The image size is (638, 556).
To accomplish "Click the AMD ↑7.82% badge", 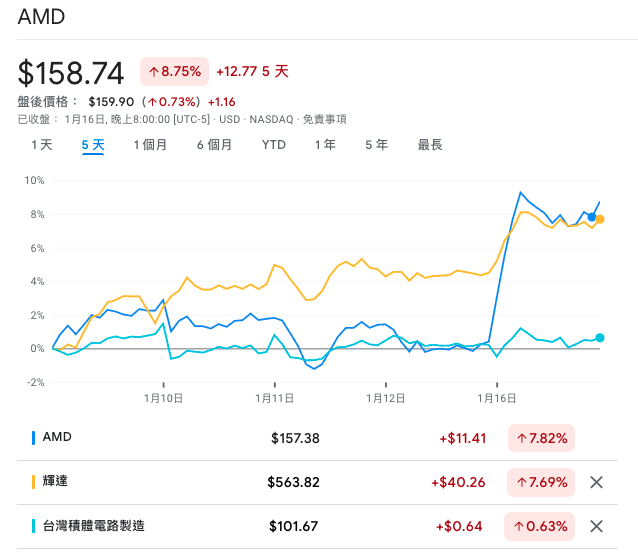I will (542, 438).
